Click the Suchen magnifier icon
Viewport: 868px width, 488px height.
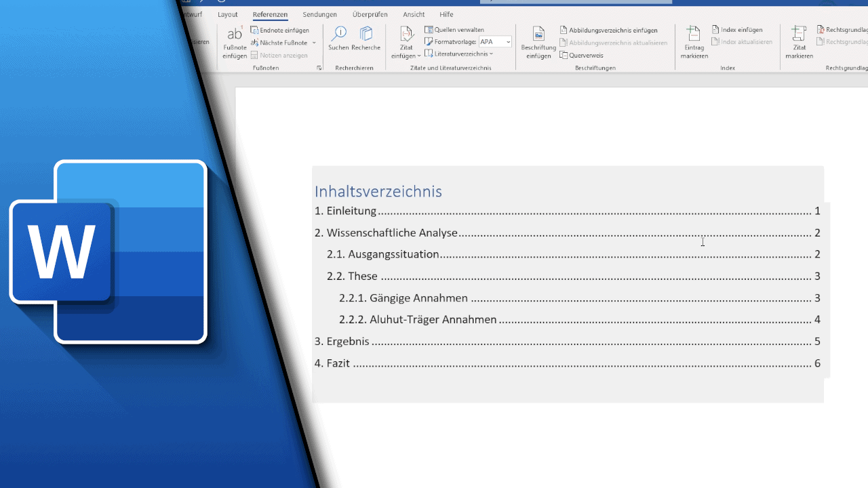pyautogui.click(x=338, y=34)
